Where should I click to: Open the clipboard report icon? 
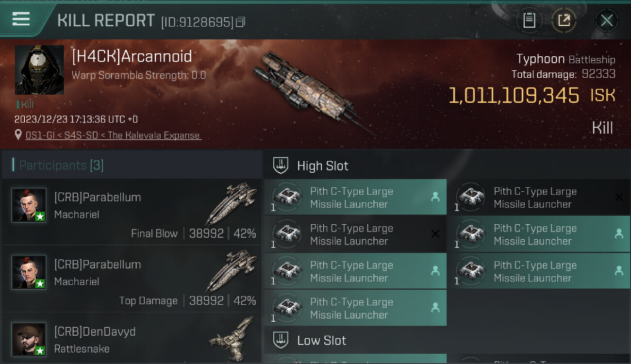[x=529, y=20]
